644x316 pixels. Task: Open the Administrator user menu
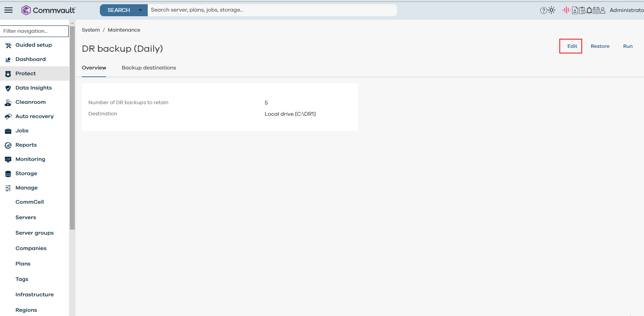point(626,10)
